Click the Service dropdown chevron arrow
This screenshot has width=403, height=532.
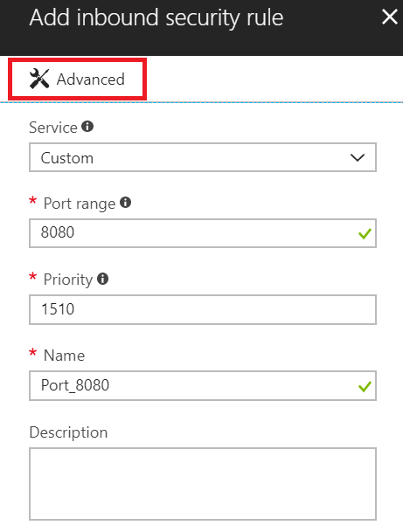click(358, 157)
